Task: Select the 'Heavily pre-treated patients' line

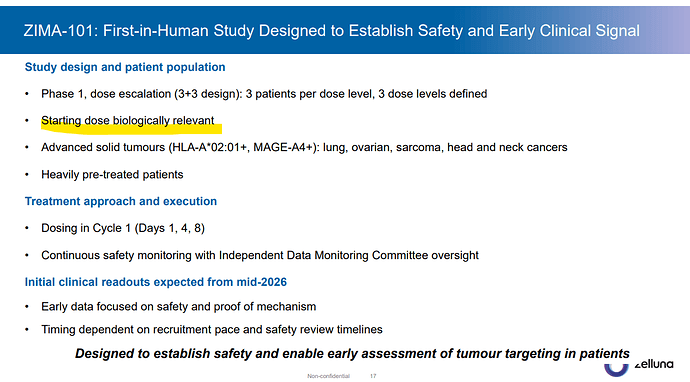Action: (x=112, y=174)
